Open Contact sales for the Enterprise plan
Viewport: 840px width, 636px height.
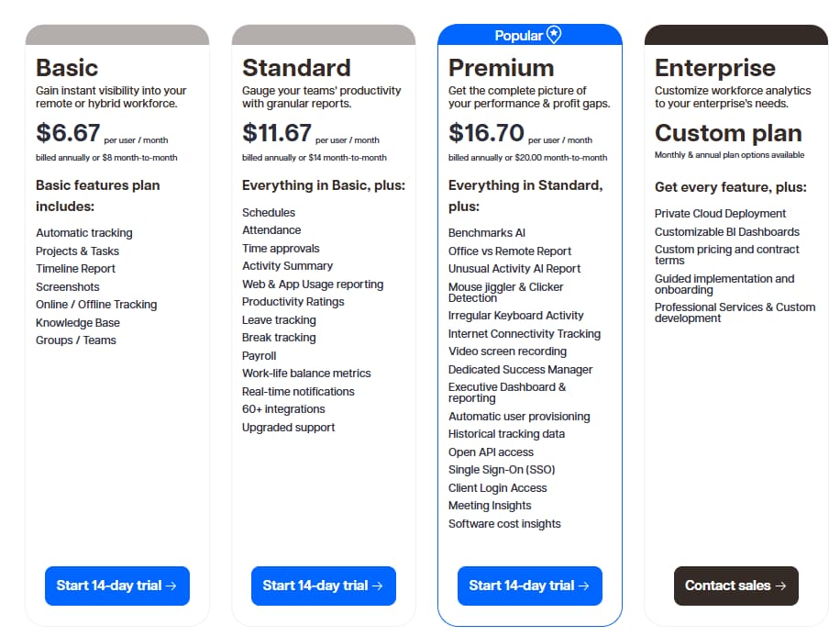pos(735,586)
